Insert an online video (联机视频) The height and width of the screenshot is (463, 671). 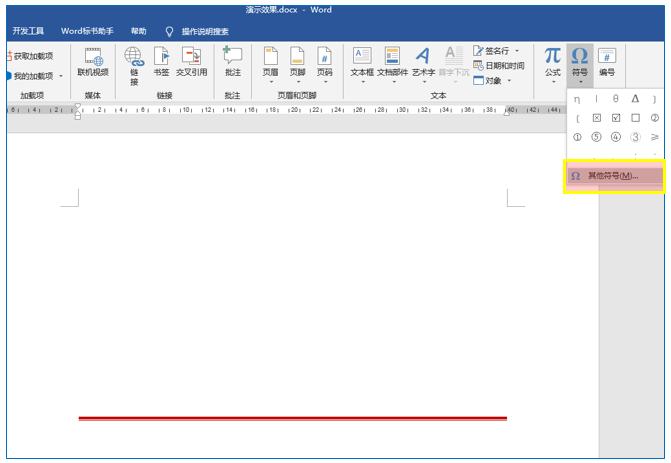(93, 62)
